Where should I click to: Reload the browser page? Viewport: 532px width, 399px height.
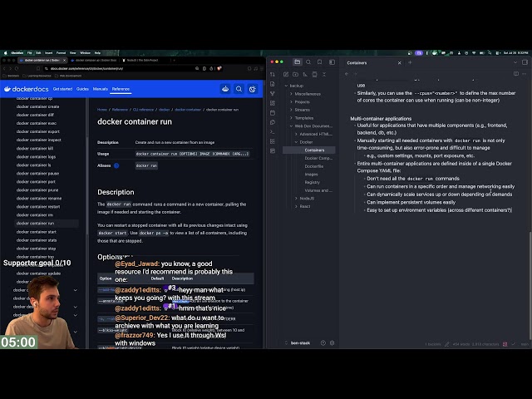tap(17, 68)
